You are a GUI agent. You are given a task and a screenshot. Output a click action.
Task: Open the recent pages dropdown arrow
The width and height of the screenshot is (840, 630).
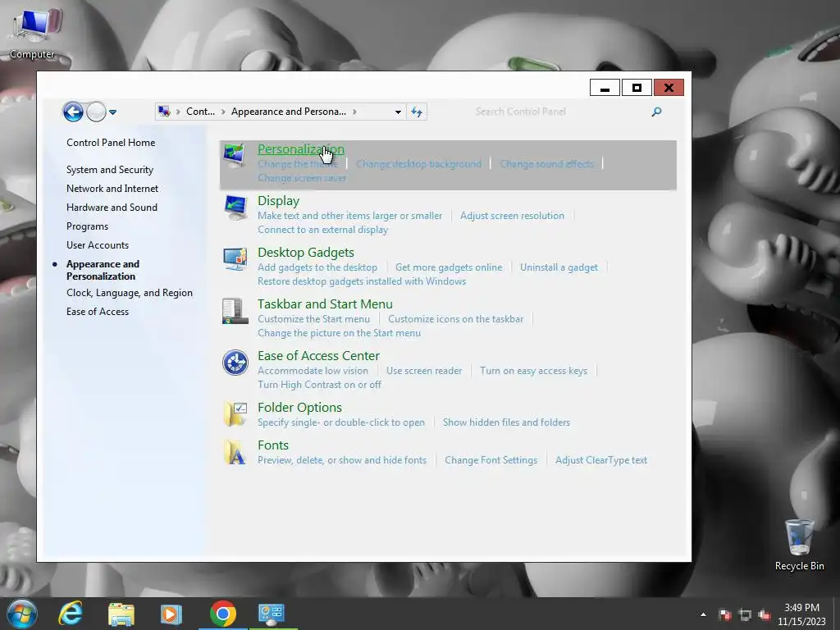112,112
